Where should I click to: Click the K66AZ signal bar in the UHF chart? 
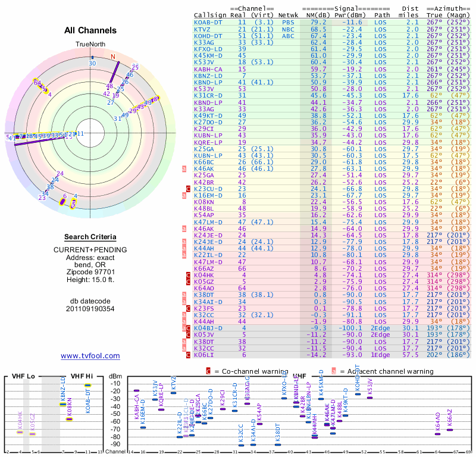450,430
